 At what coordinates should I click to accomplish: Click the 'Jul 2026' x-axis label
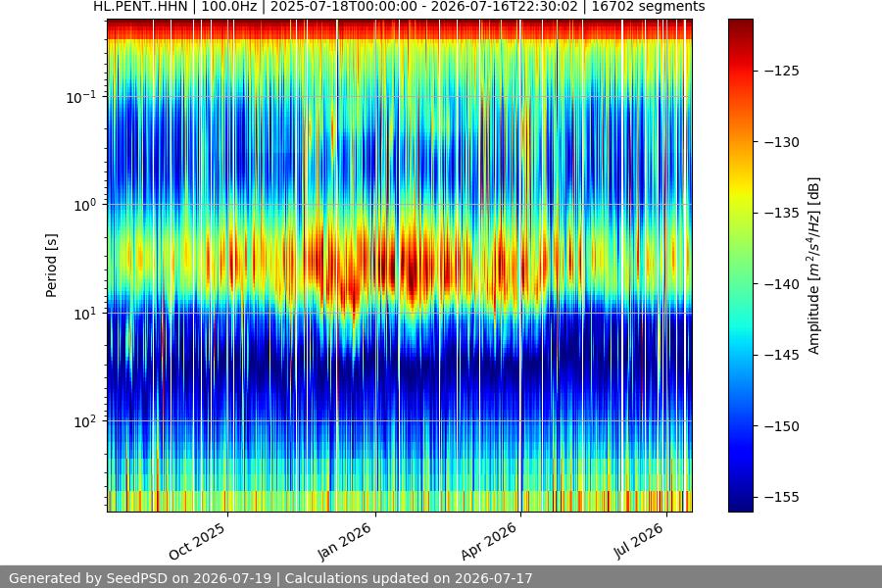tap(638, 541)
